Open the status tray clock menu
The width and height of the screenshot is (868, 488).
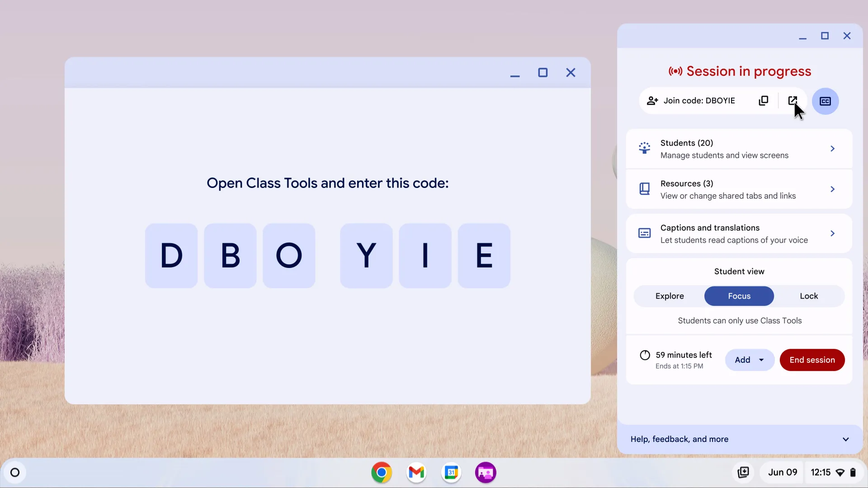coord(821,472)
